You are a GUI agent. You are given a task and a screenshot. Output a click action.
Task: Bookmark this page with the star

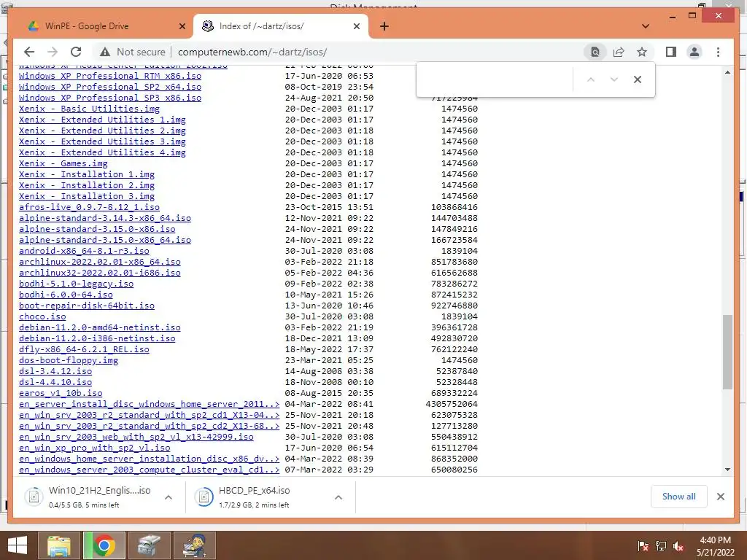pos(642,52)
